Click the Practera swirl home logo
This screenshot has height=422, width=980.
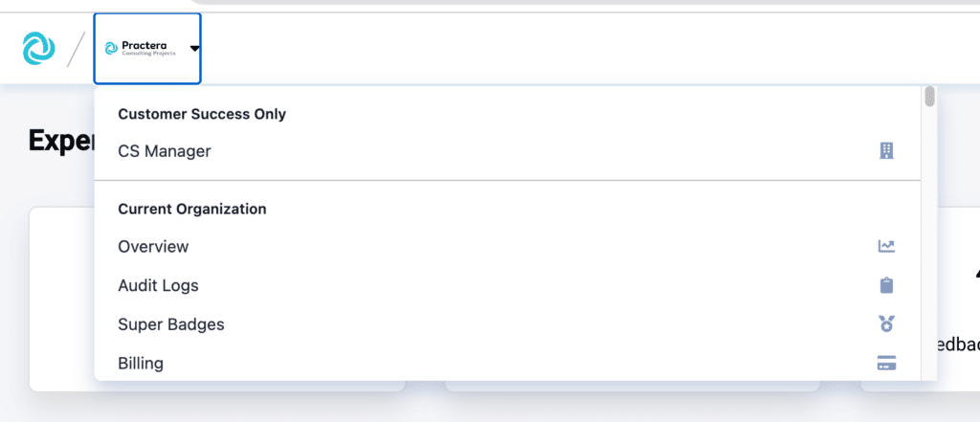[38, 48]
